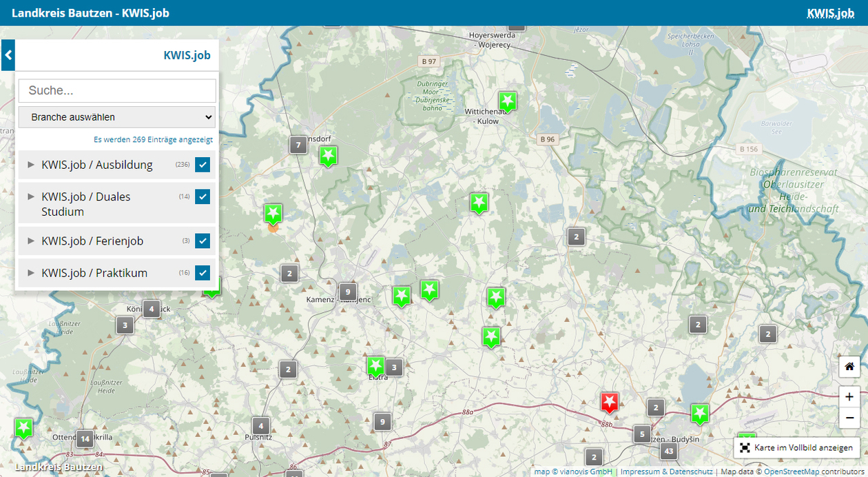Image resolution: width=868 pixels, height=477 pixels.
Task: Expand the KWIS.job / Praktikum list
Action: [x=30, y=272]
